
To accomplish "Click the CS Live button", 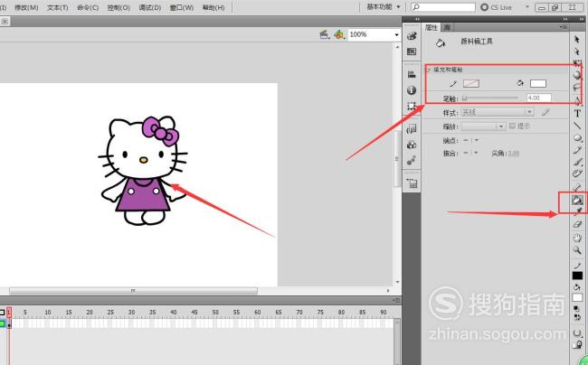I will pyautogui.click(x=496, y=7).
